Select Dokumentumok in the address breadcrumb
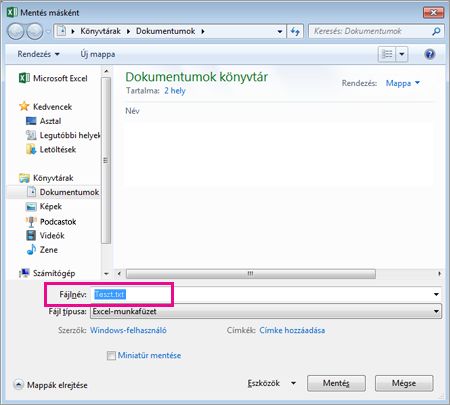 click(165, 31)
